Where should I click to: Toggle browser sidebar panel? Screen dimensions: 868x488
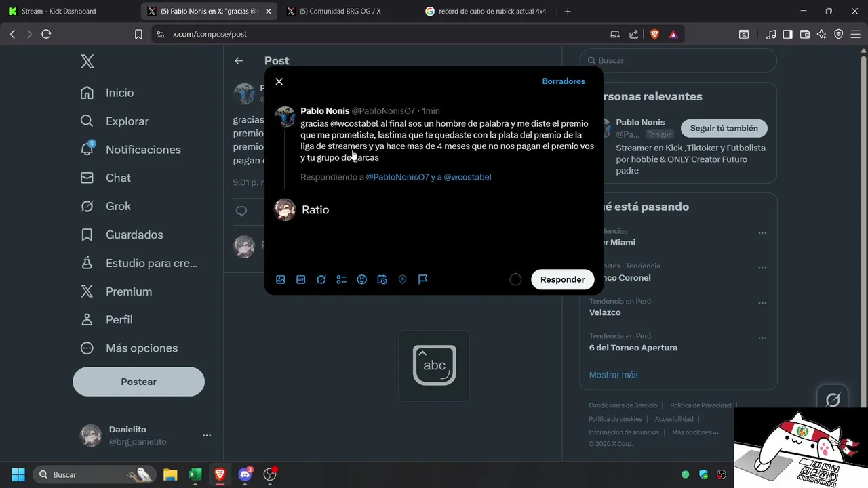(x=787, y=34)
